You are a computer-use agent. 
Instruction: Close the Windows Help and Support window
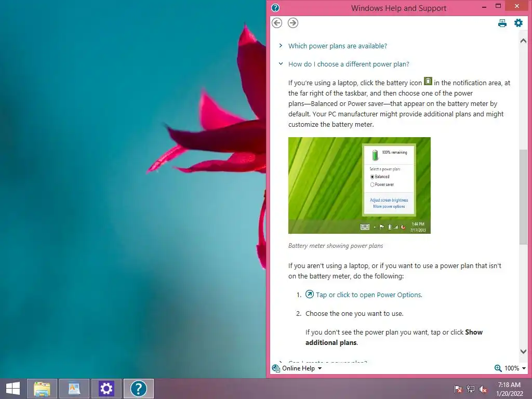pos(517,6)
